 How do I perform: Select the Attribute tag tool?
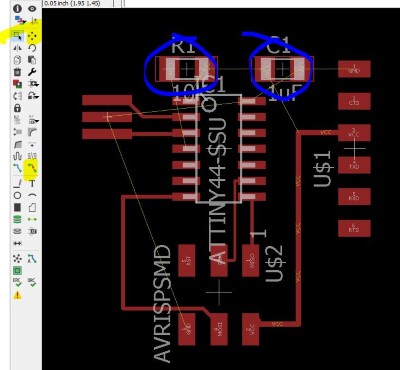point(32,231)
